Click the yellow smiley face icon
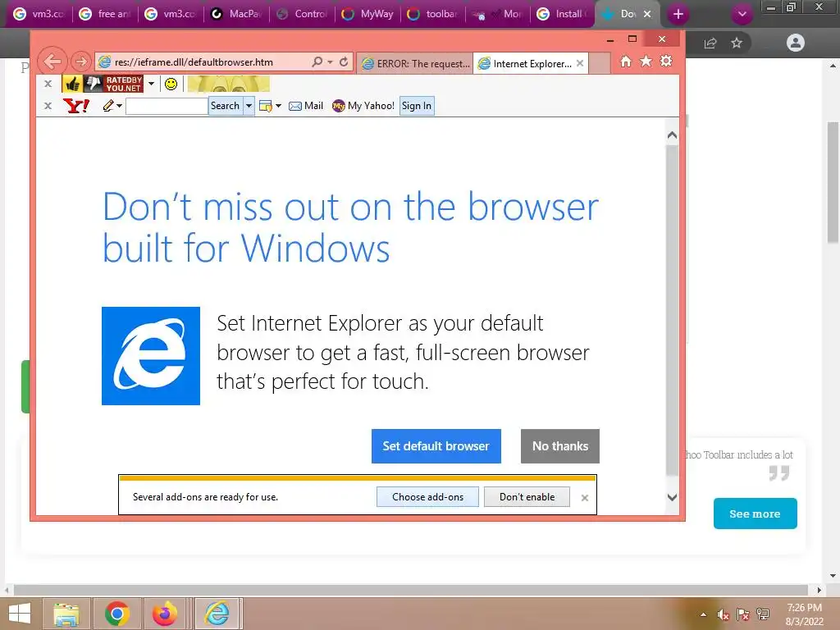840x630 pixels. 171,84
